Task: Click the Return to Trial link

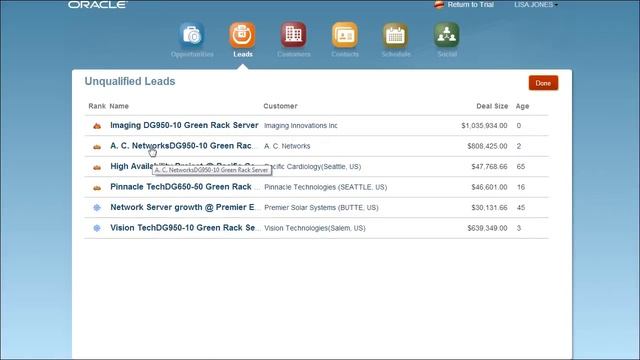Action: [471, 4]
